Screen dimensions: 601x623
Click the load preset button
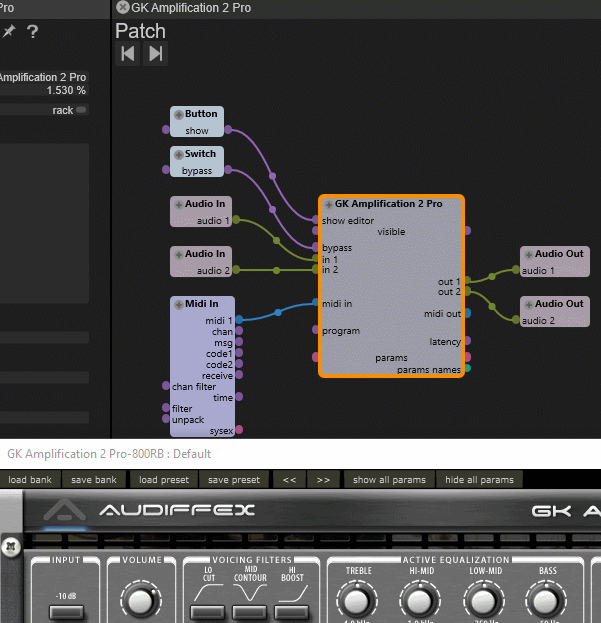point(164,480)
